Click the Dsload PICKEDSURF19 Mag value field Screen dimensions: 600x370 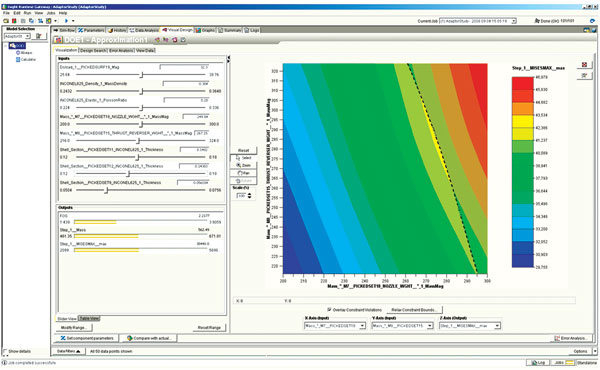(185, 67)
